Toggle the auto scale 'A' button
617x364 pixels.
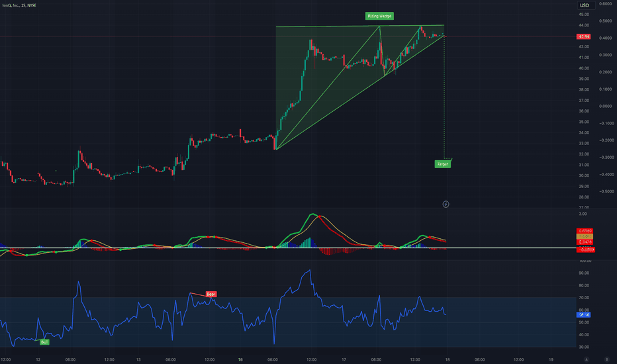point(587,359)
